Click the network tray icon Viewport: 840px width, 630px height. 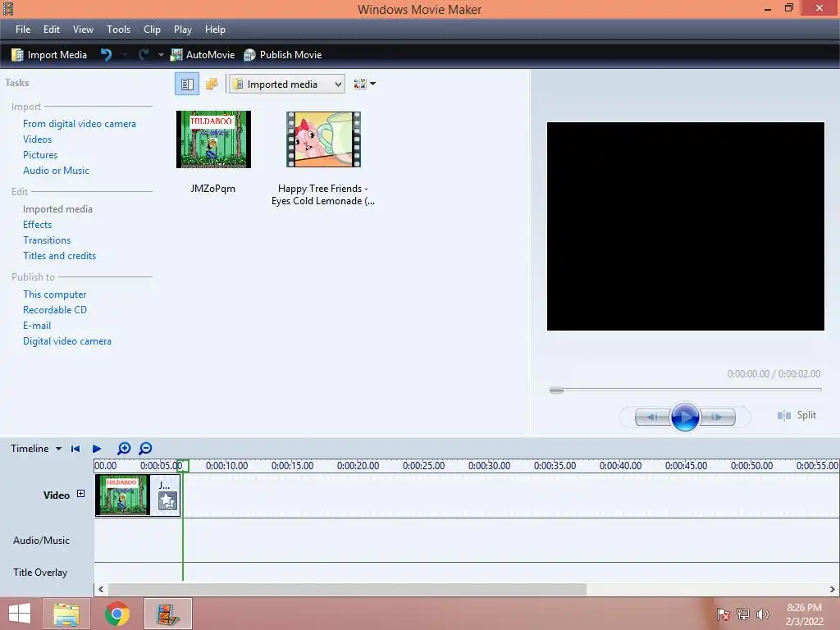pyautogui.click(x=743, y=614)
